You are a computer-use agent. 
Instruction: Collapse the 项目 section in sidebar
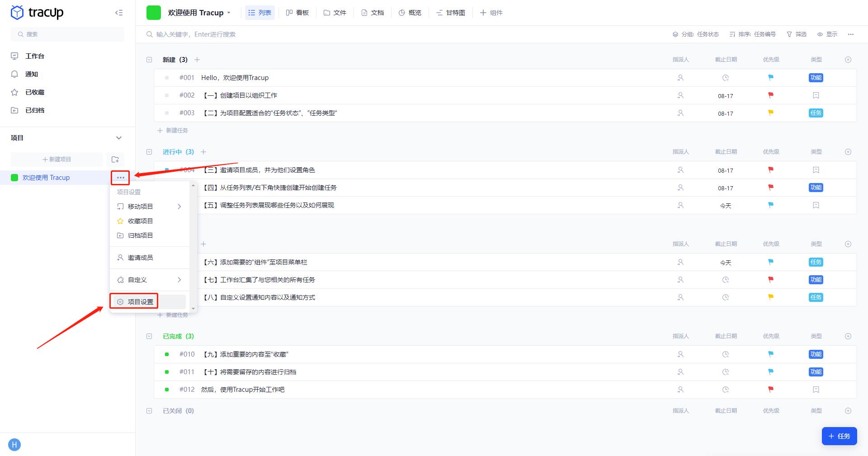(119, 138)
